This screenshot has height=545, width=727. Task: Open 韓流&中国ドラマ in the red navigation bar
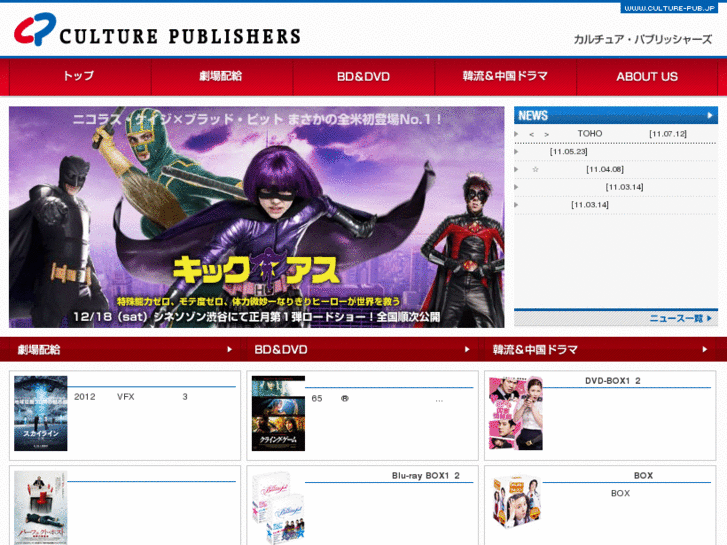(505, 77)
